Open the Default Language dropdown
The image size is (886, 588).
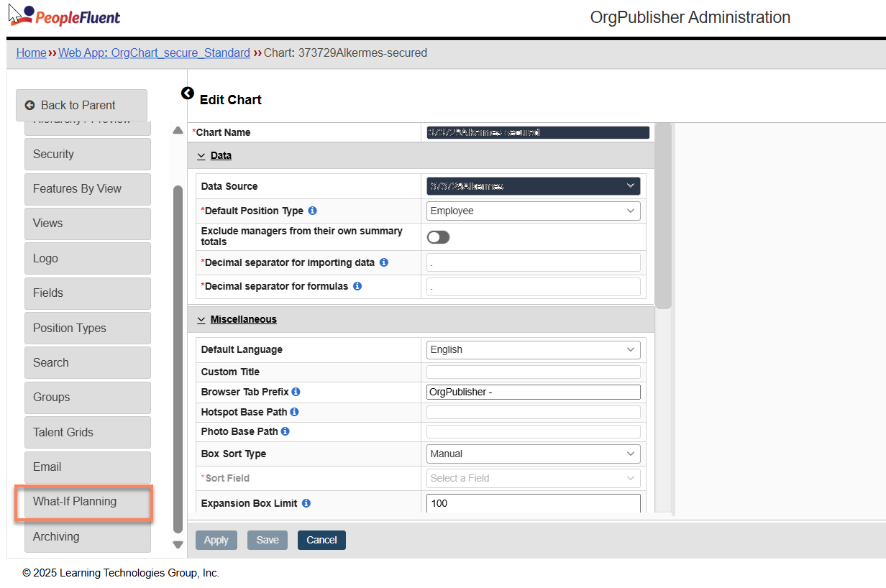click(534, 349)
